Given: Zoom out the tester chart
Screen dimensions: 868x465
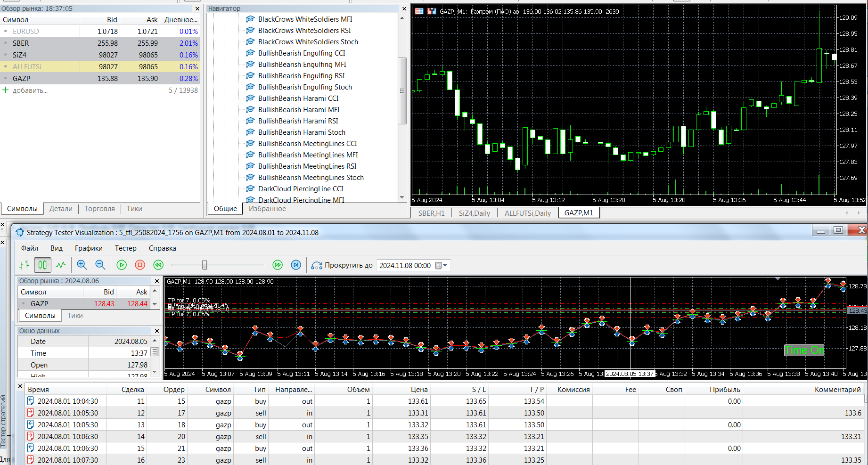Looking at the screenshot, I should [100, 265].
